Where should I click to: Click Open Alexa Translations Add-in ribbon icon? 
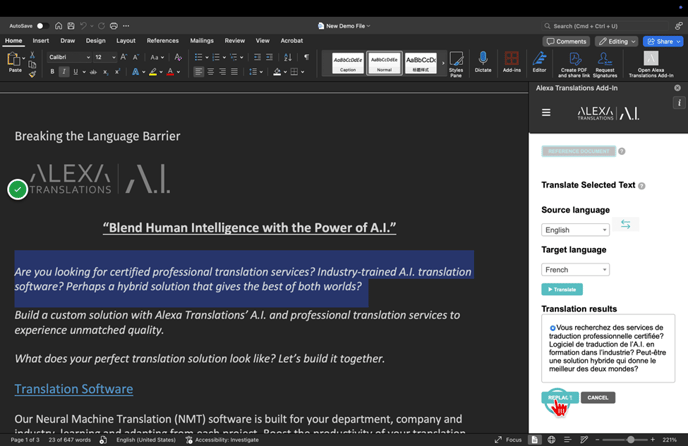click(651, 65)
